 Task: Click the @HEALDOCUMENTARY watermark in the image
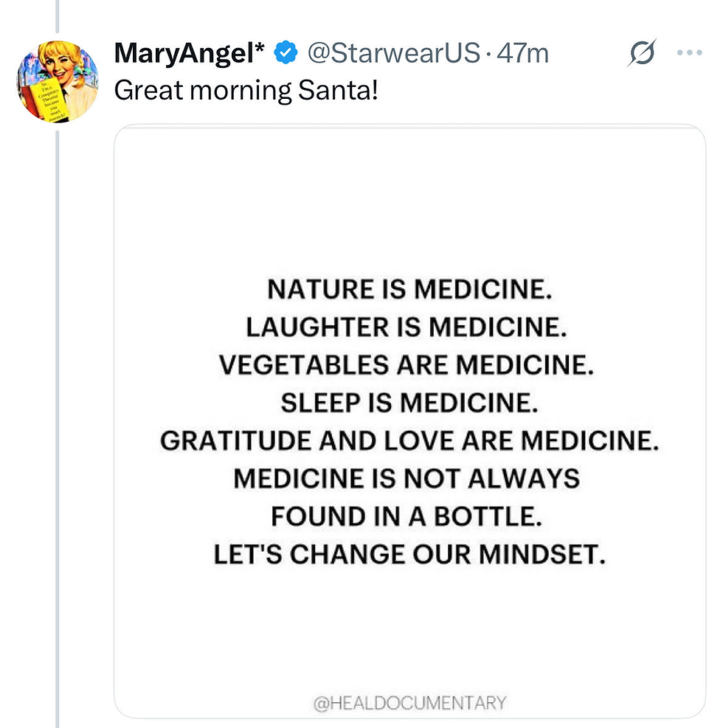410,702
